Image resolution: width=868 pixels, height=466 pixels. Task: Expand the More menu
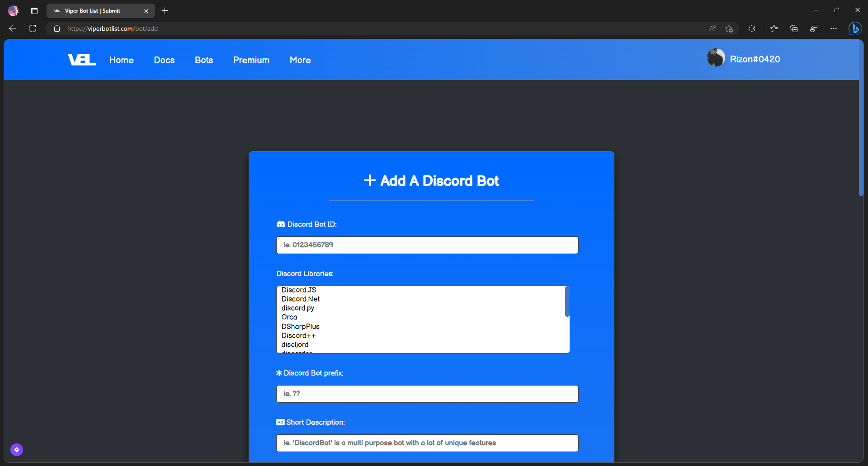coord(300,60)
